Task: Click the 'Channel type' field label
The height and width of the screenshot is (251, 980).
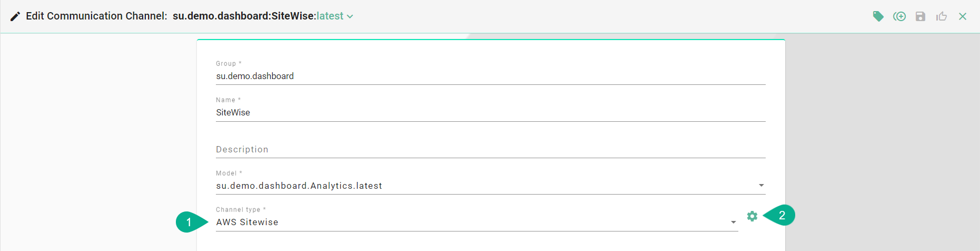Action: 238,210
